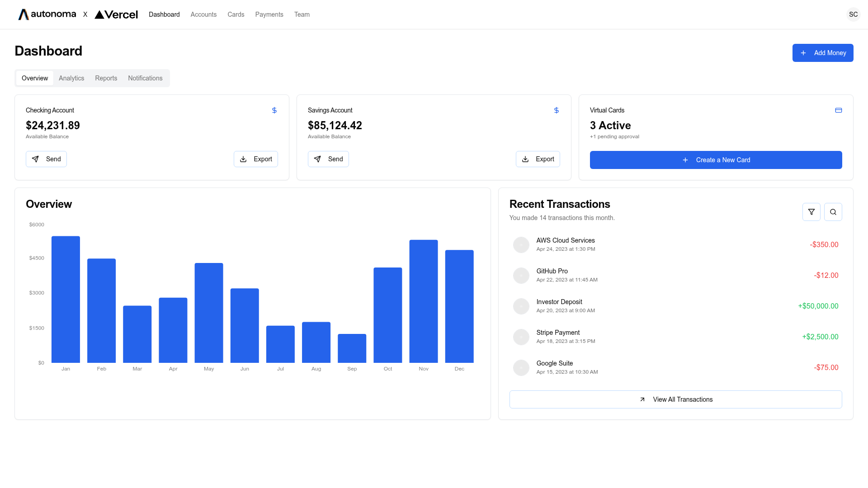Click the $6000 axis label
This screenshot has width=868, height=488.
(x=37, y=225)
